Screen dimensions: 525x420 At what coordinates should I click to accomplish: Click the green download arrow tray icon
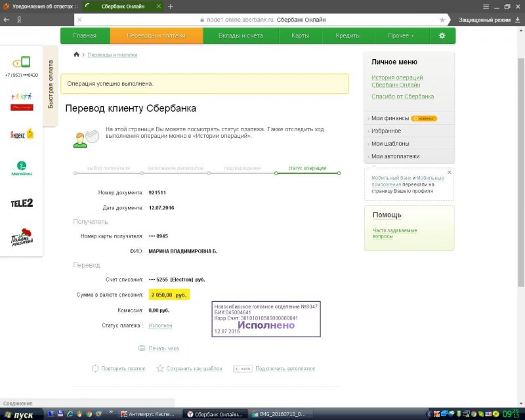[459, 414]
